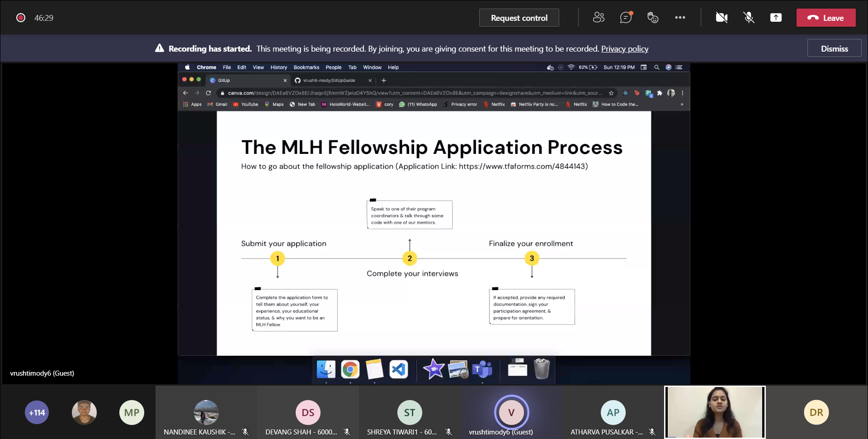Open the reactions raise hand icon
This screenshot has width=868, height=439.
(653, 18)
